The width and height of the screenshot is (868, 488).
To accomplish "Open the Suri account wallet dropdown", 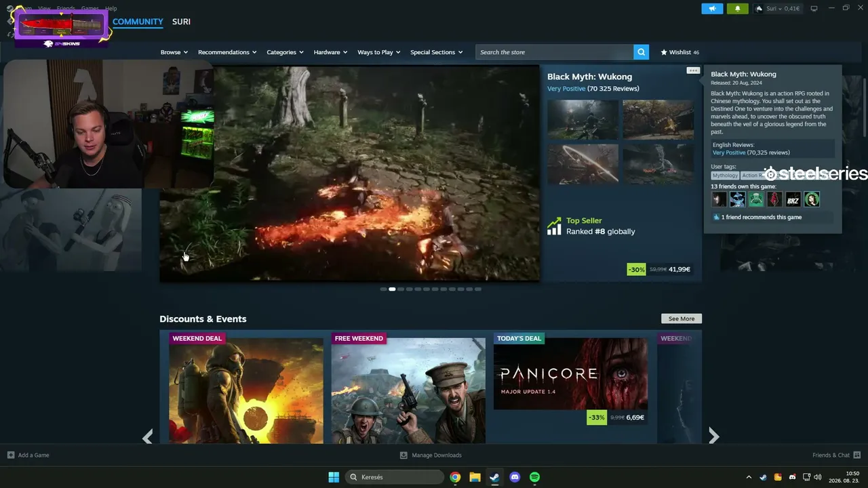I will point(778,9).
